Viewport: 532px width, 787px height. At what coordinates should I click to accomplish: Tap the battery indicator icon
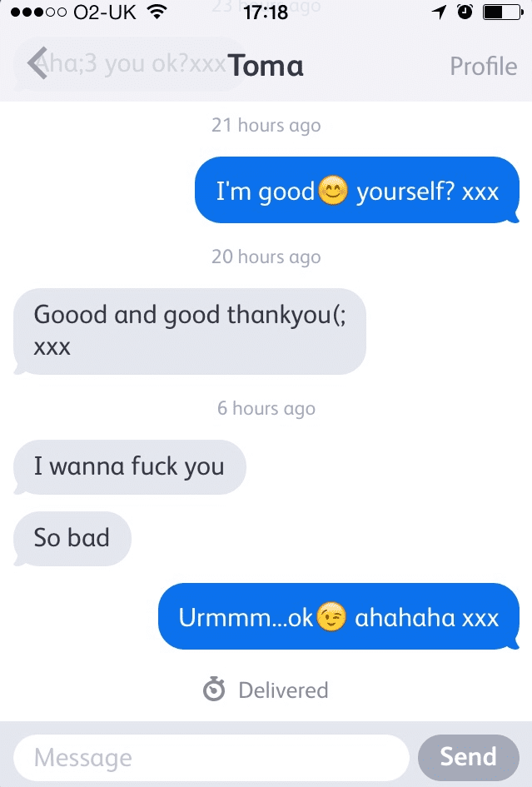click(x=503, y=12)
